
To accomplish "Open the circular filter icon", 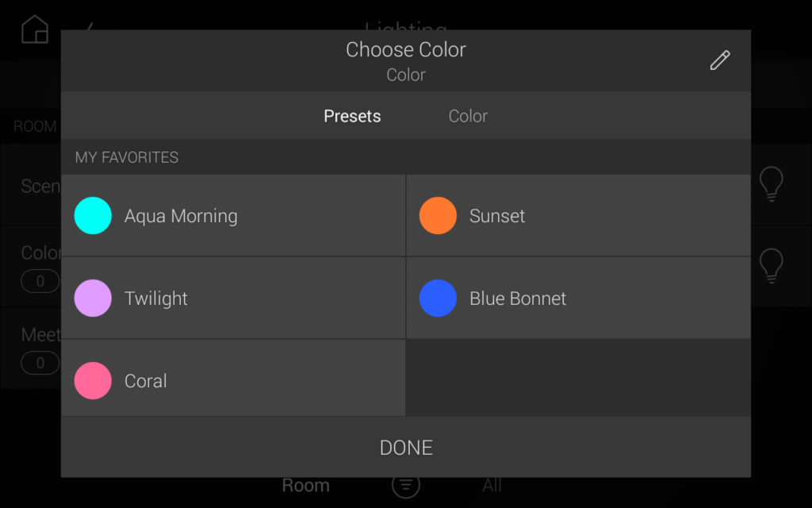I will [x=406, y=485].
